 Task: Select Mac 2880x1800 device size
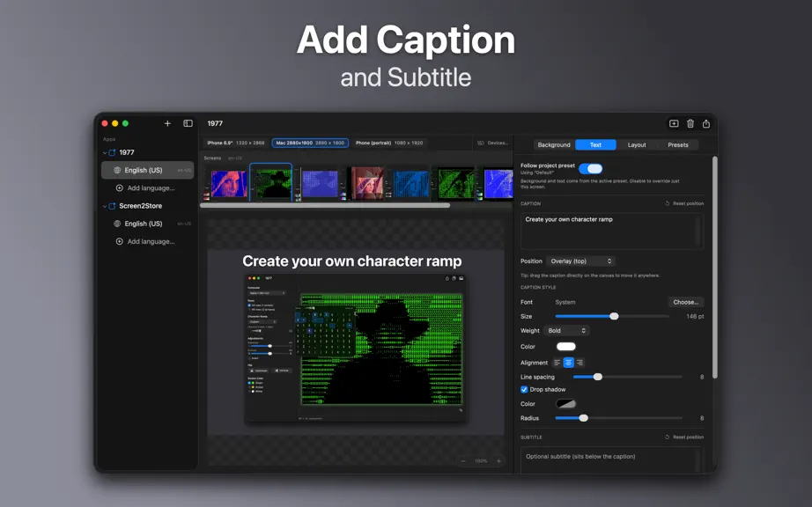coord(310,143)
